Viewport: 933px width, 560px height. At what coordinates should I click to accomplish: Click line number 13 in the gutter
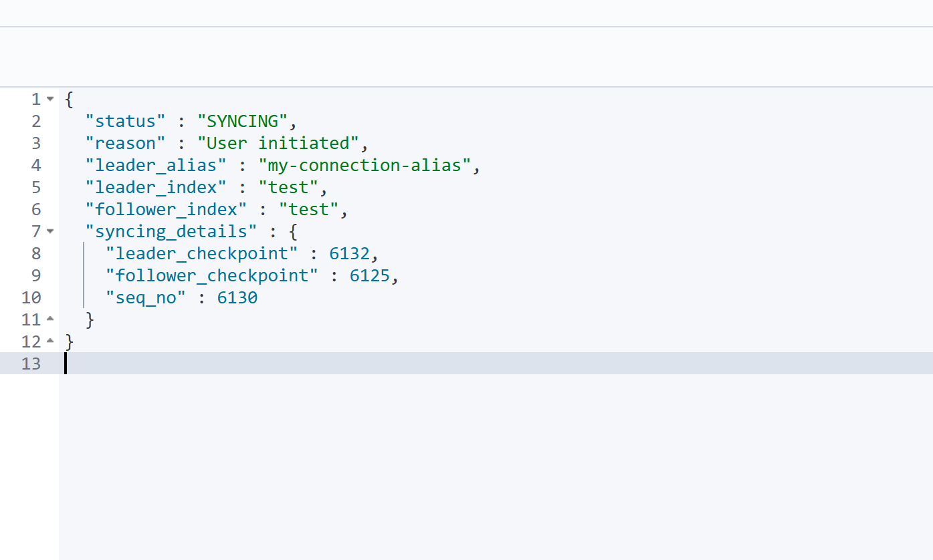(x=31, y=364)
